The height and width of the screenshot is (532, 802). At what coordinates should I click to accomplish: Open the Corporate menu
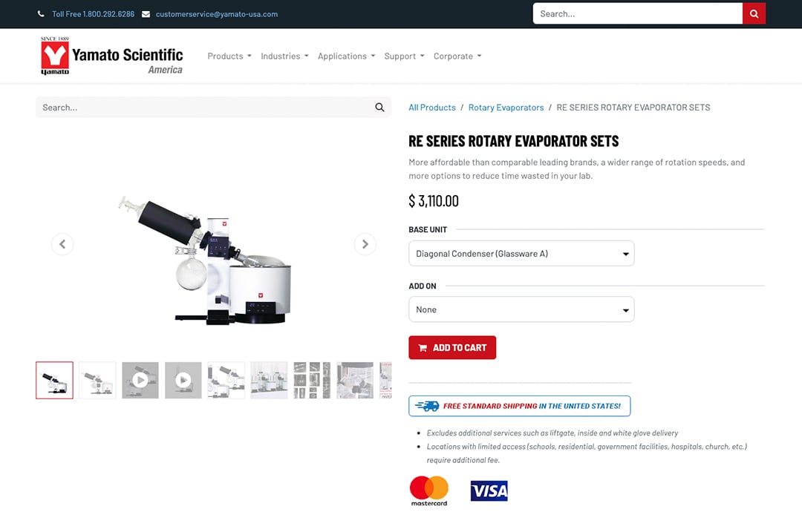coord(457,56)
